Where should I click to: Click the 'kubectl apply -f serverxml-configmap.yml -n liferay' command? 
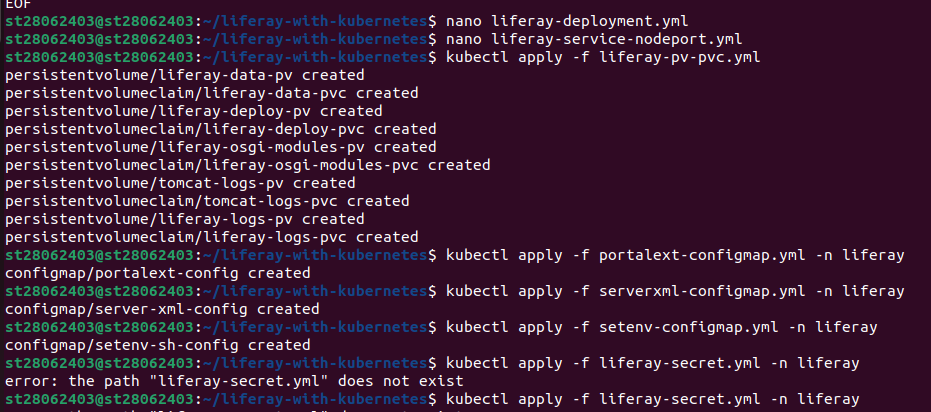click(x=674, y=291)
